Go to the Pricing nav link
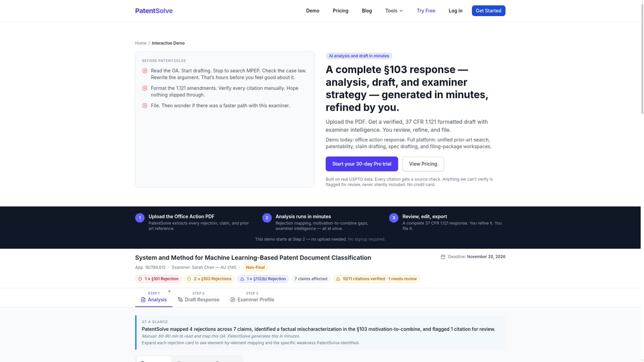This screenshot has width=644, height=362. click(341, 11)
